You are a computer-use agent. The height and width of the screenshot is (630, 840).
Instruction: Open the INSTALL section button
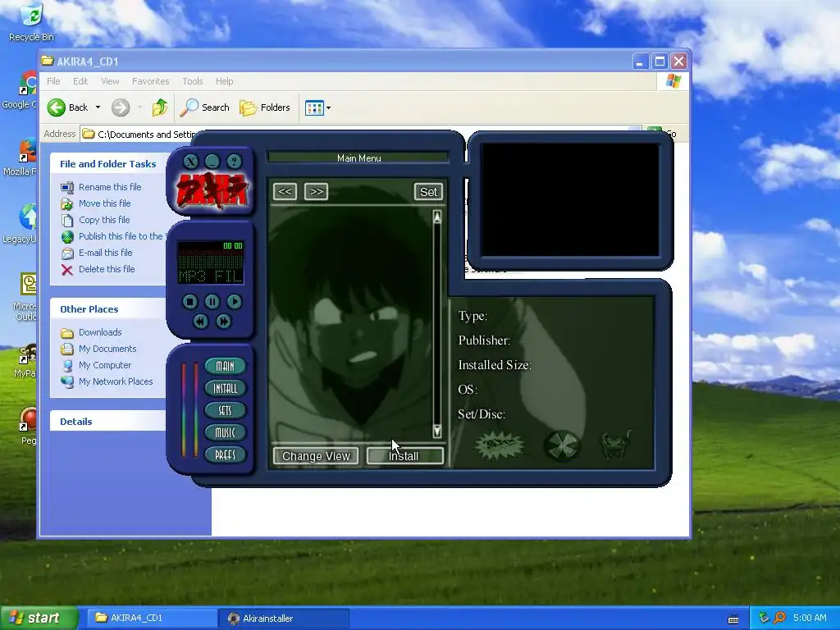point(225,388)
